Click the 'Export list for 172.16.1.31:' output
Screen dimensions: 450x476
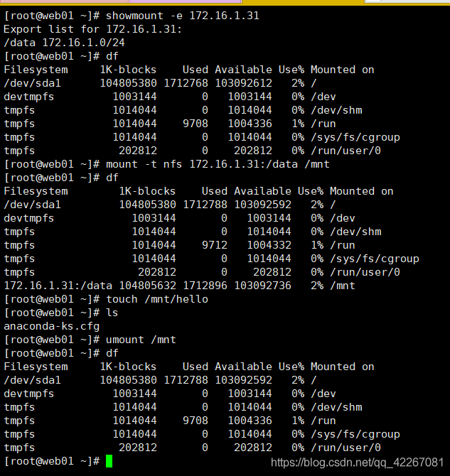click(x=92, y=29)
